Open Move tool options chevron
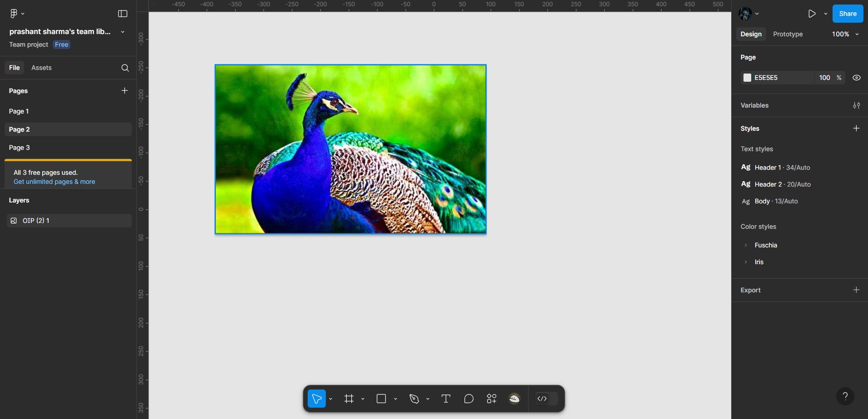This screenshot has height=419, width=868. tap(330, 399)
